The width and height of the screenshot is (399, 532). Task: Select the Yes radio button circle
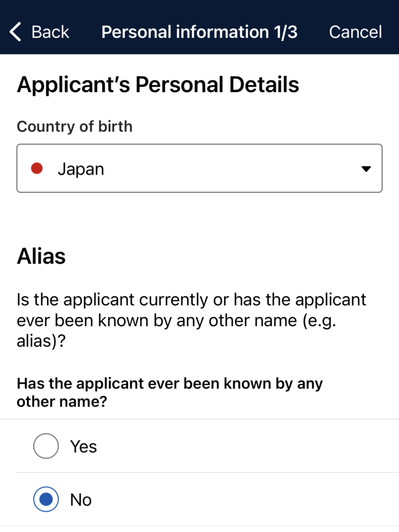(46, 446)
